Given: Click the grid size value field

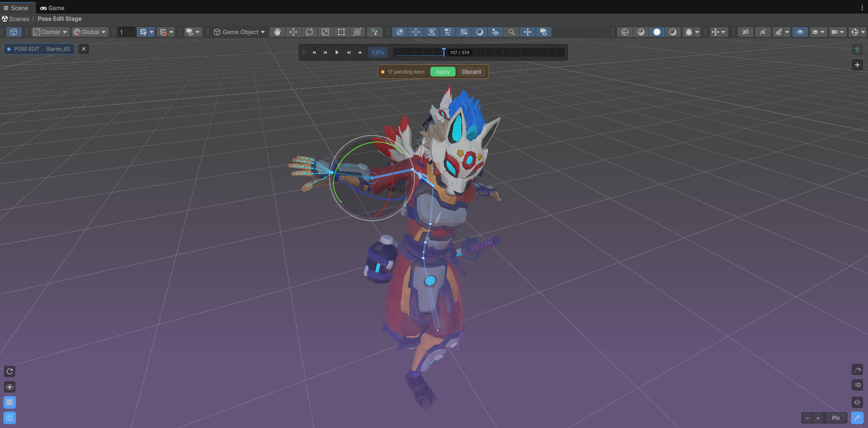Looking at the screenshot, I should 126,32.
